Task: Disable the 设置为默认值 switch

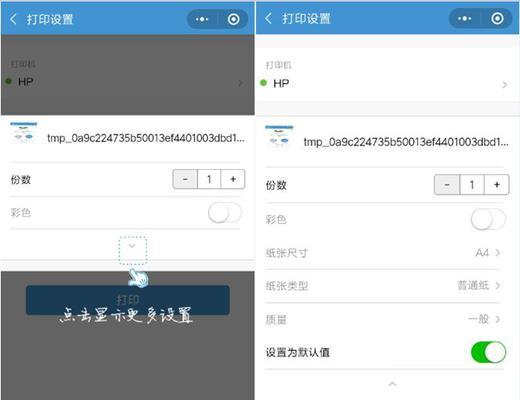Action: (488, 352)
